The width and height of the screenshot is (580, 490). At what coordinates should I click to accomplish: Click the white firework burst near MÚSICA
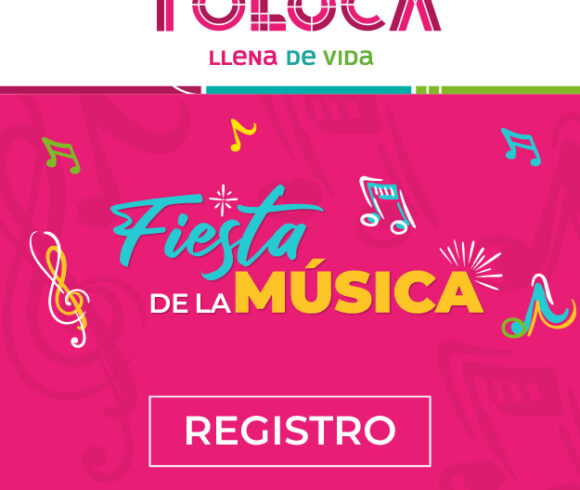[x=471, y=265]
